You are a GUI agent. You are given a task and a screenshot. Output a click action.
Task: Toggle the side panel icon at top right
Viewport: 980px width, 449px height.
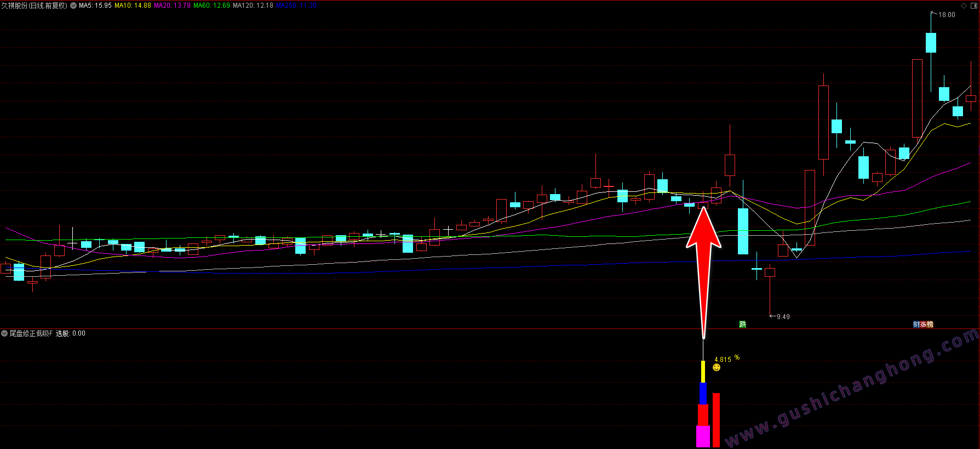[x=973, y=5]
